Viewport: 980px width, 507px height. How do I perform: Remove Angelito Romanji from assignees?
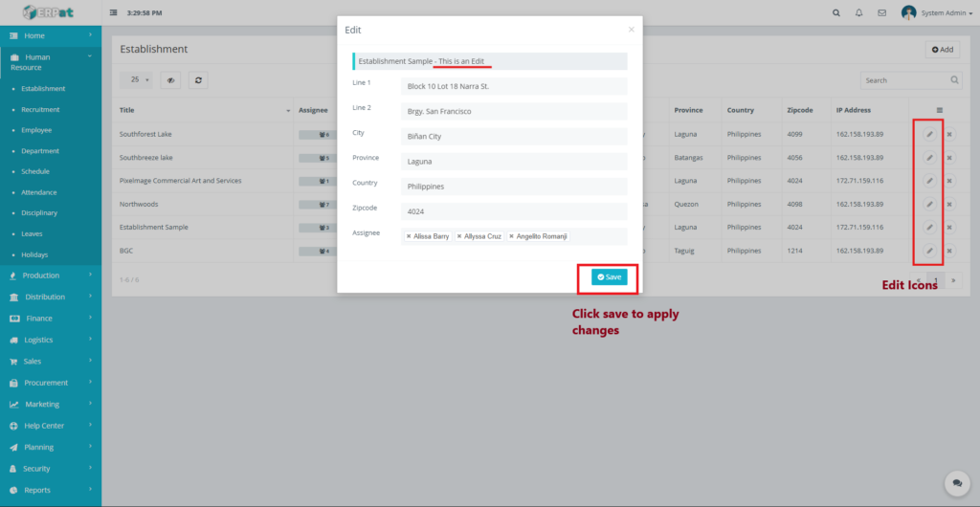click(511, 236)
